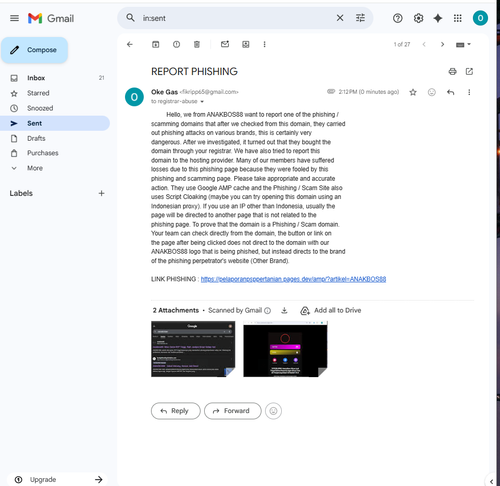500x486 pixels.
Task: Mark the email as unread
Action: [225, 44]
